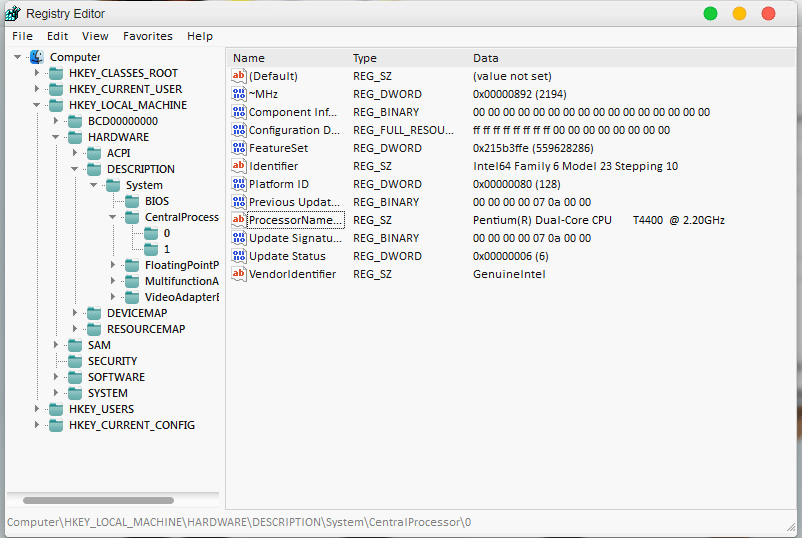
Task: Select the BCD00000000 folder icon
Action: pos(75,121)
